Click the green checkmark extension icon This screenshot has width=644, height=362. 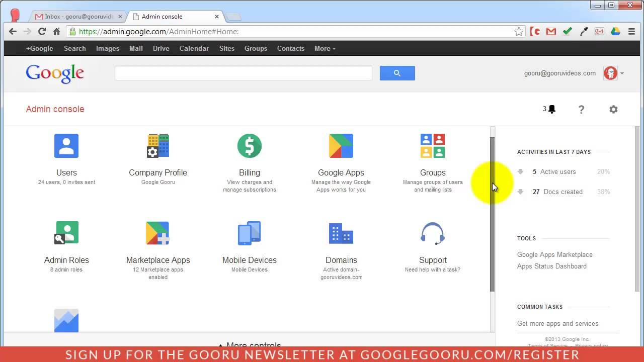tap(567, 31)
